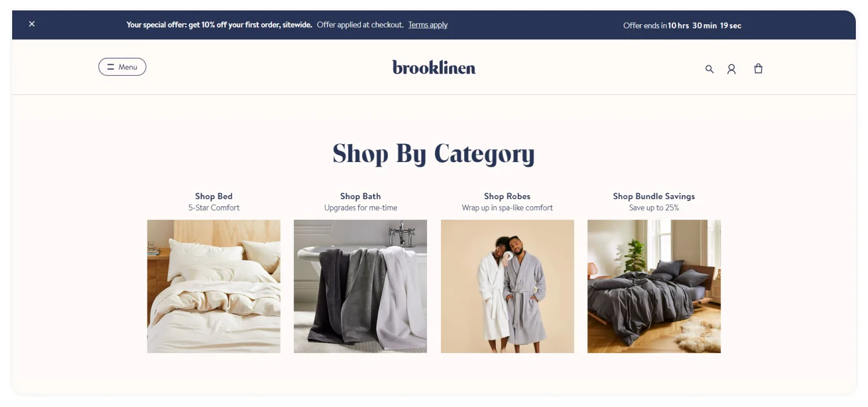Viewport: 868px width, 407px height.
Task: Click the 5-Star Comfort subtitle
Action: pos(214,208)
